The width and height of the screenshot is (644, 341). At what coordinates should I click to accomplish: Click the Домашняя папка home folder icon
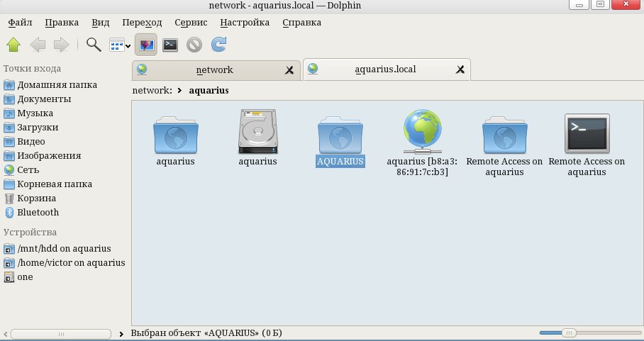9,85
